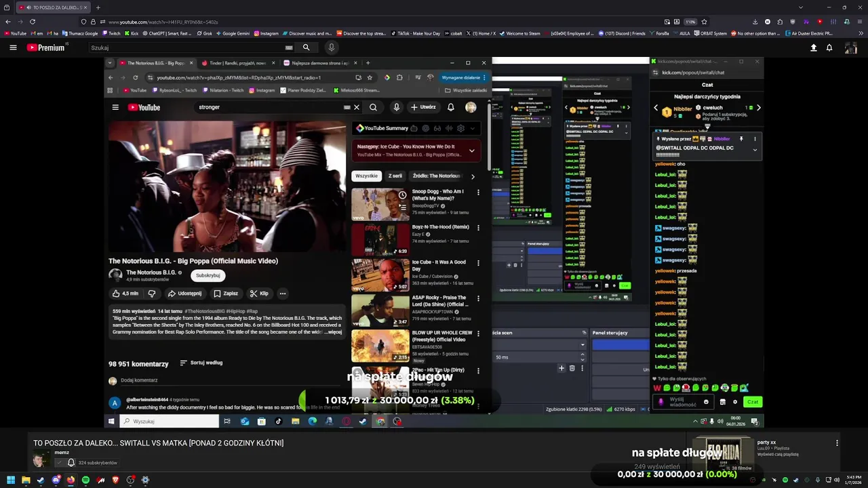Open Chrome extensions puzzle icon
The width and height of the screenshot is (868, 488).
(x=399, y=77)
